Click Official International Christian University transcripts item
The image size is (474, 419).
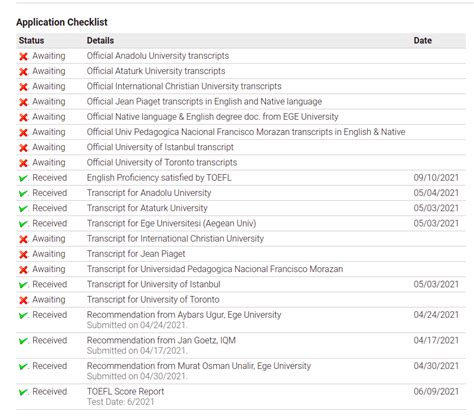coord(184,86)
